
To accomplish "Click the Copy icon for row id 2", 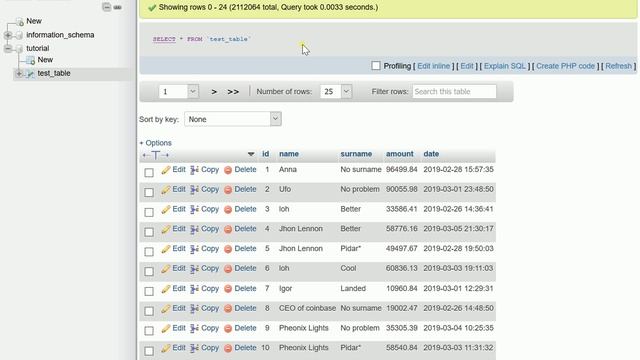I will [194, 190].
